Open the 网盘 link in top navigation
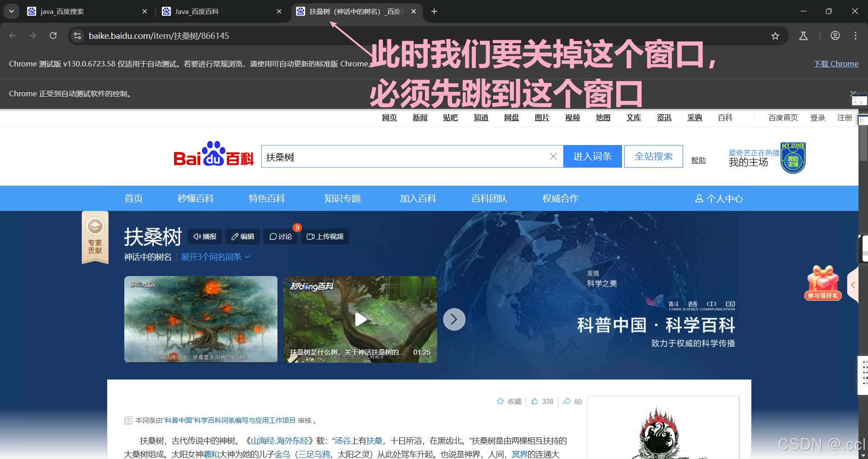The width and height of the screenshot is (868, 459). pyautogui.click(x=511, y=117)
